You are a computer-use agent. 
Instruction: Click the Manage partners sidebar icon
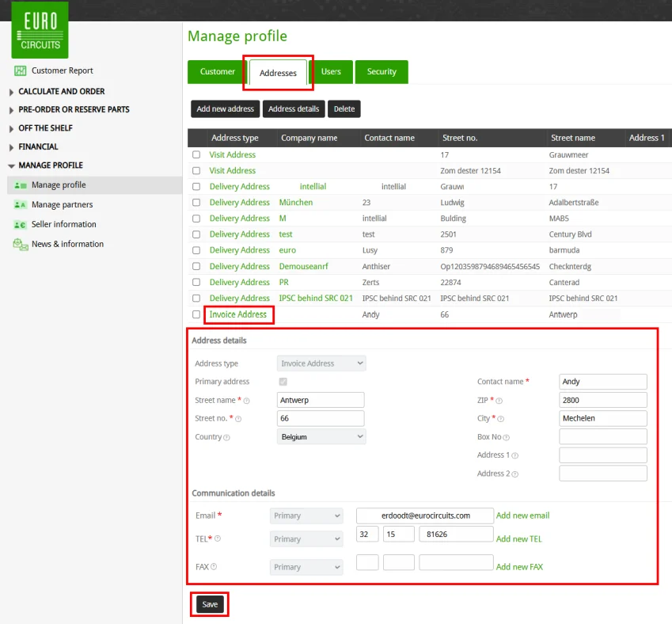[21, 205]
